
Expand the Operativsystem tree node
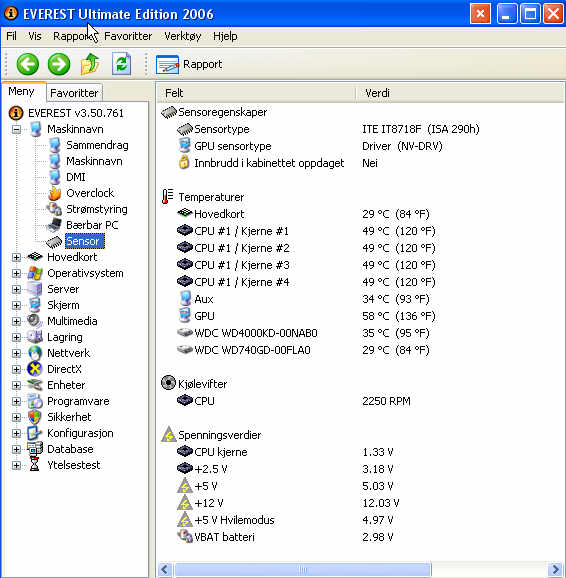(x=16, y=273)
